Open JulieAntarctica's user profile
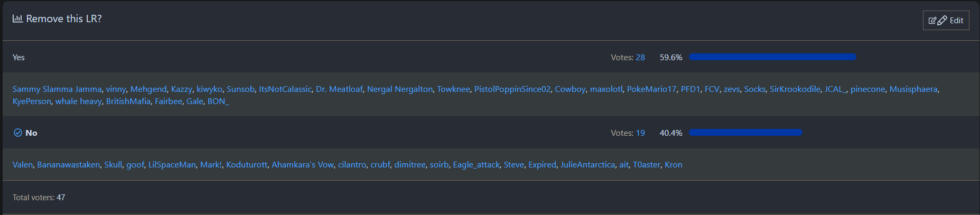Viewport: 980px width, 215px height. click(x=587, y=165)
